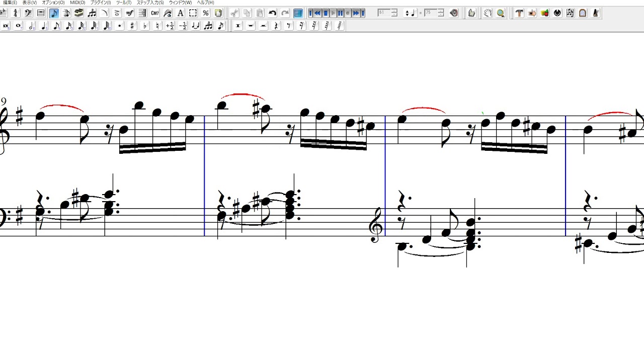This screenshot has width=644, height=362.
Task: Click the measure number spinner arrows
Action: tap(394, 13)
